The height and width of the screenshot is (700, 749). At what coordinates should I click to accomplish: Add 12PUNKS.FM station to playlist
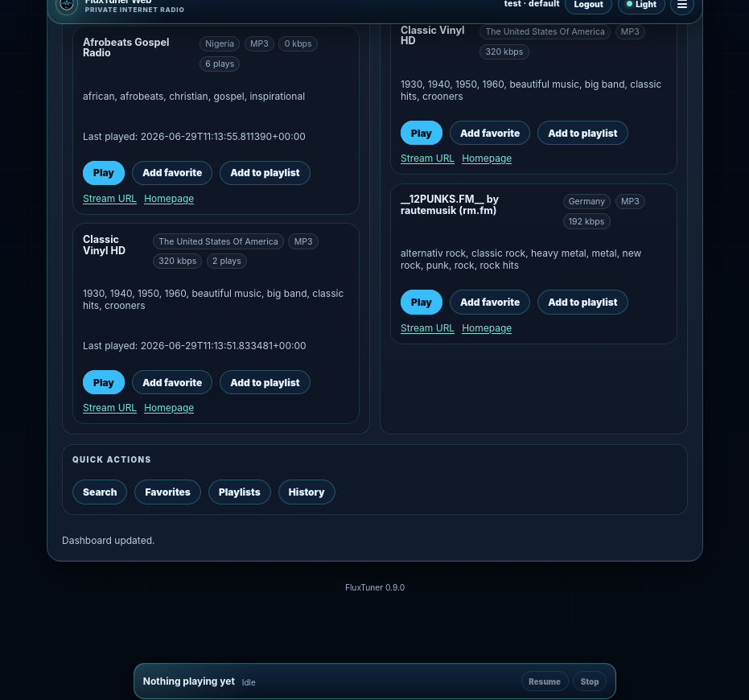(582, 303)
